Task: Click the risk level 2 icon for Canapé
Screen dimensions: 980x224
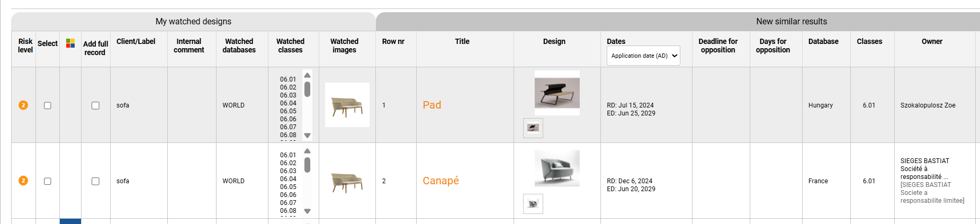Action: pyautogui.click(x=23, y=181)
